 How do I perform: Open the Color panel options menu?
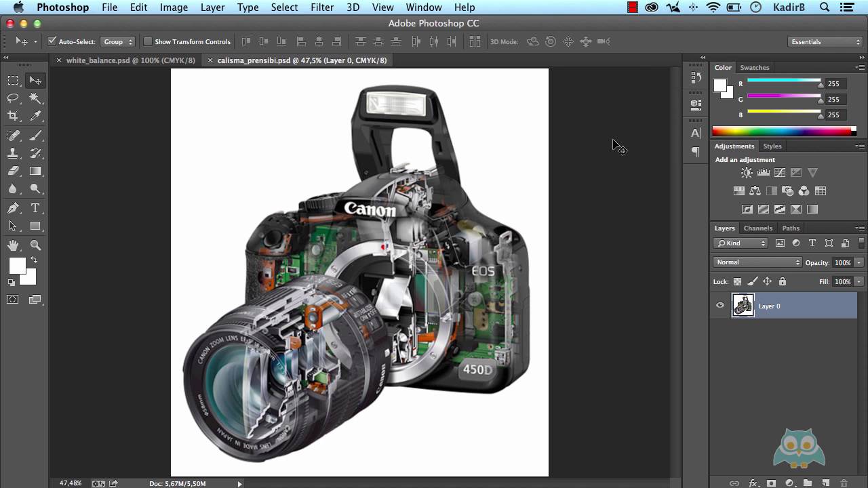tap(861, 68)
